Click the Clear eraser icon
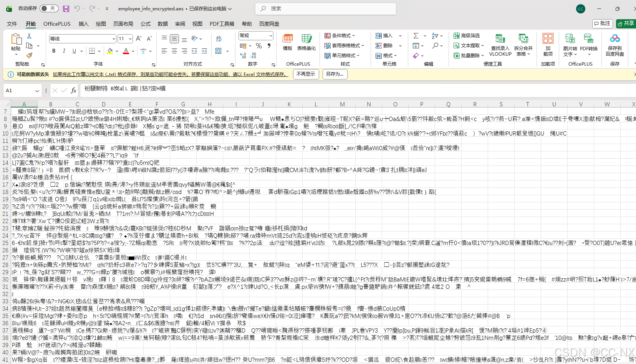 pos(416,56)
